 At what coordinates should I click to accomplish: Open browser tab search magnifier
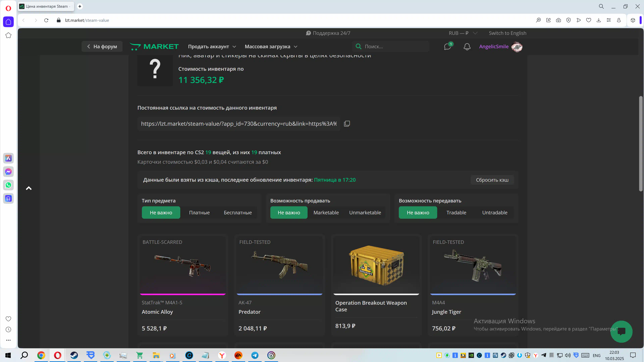point(601,6)
